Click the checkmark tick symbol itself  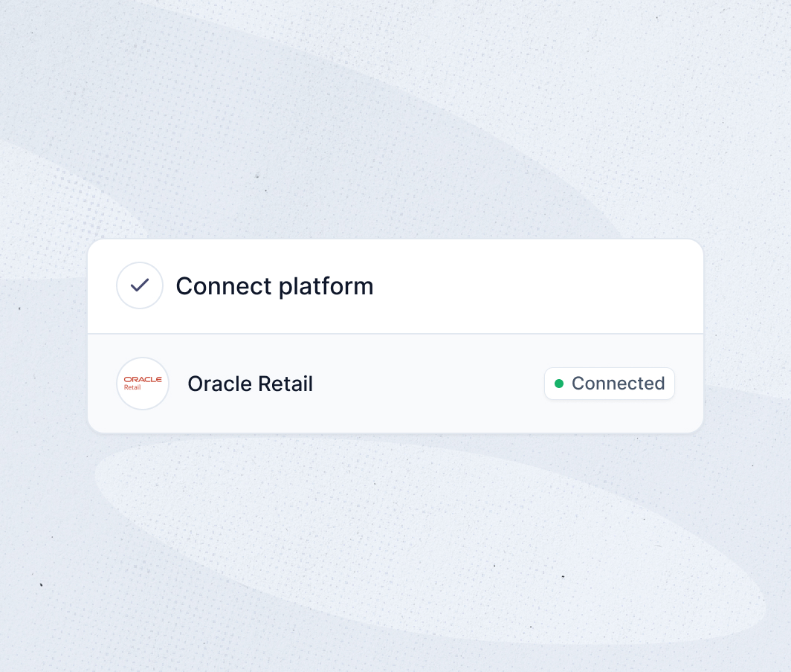pos(140,285)
